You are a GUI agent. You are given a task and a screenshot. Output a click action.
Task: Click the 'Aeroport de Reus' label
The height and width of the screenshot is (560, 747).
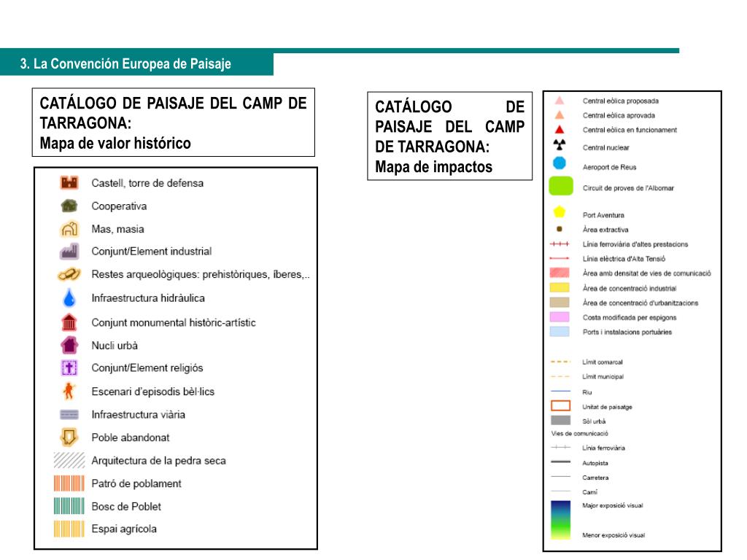[609, 167]
